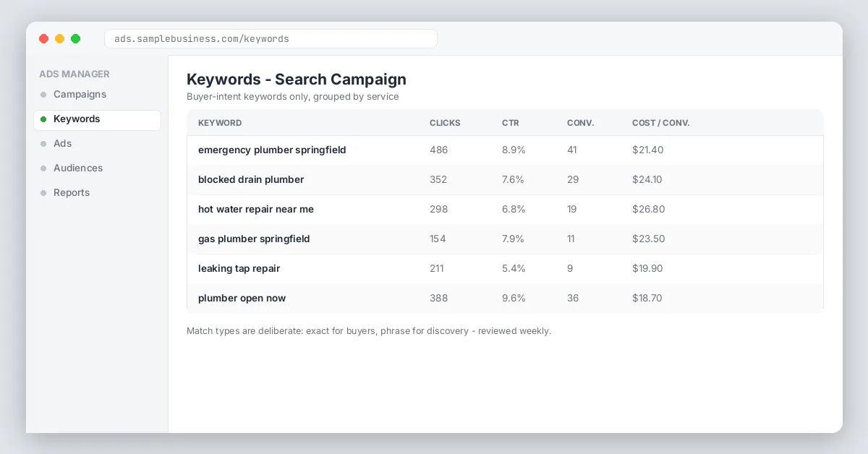This screenshot has height=454, width=868.
Task: Click the 5.4% CTR cell
Action: click(x=514, y=269)
